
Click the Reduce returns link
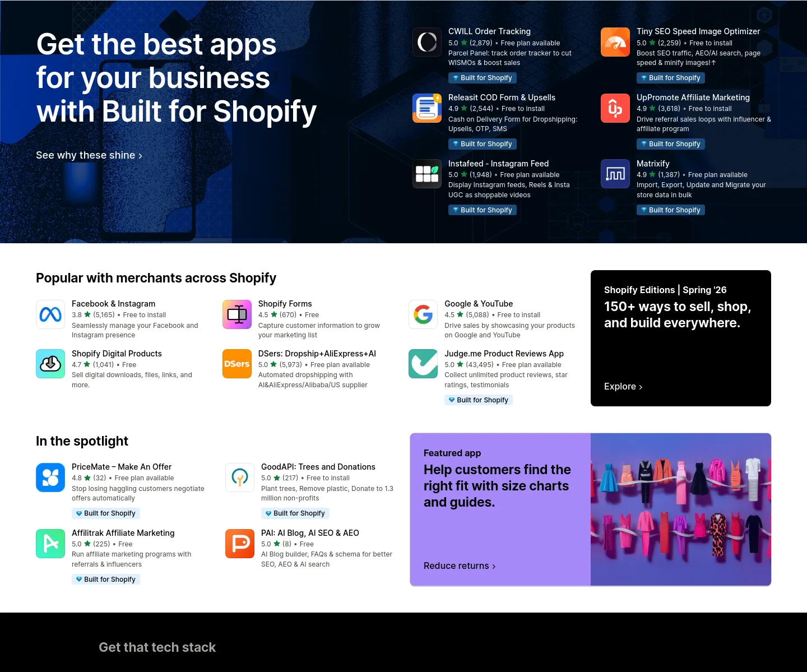[x=460, y=566]
